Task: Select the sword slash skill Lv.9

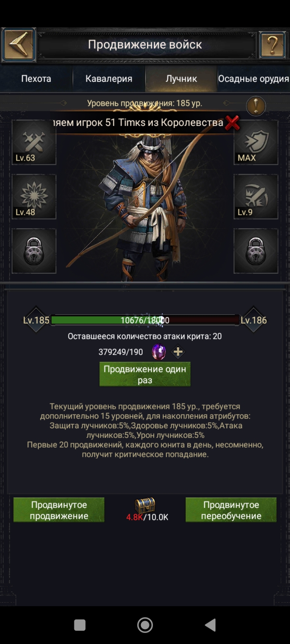Action: [x=256, y=197]
